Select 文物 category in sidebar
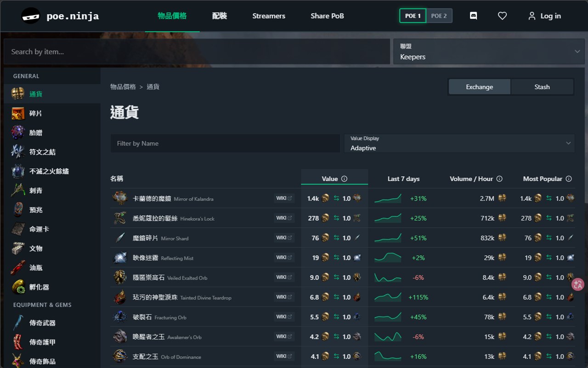This screenshot has width=588, height=368. point(52,248)
